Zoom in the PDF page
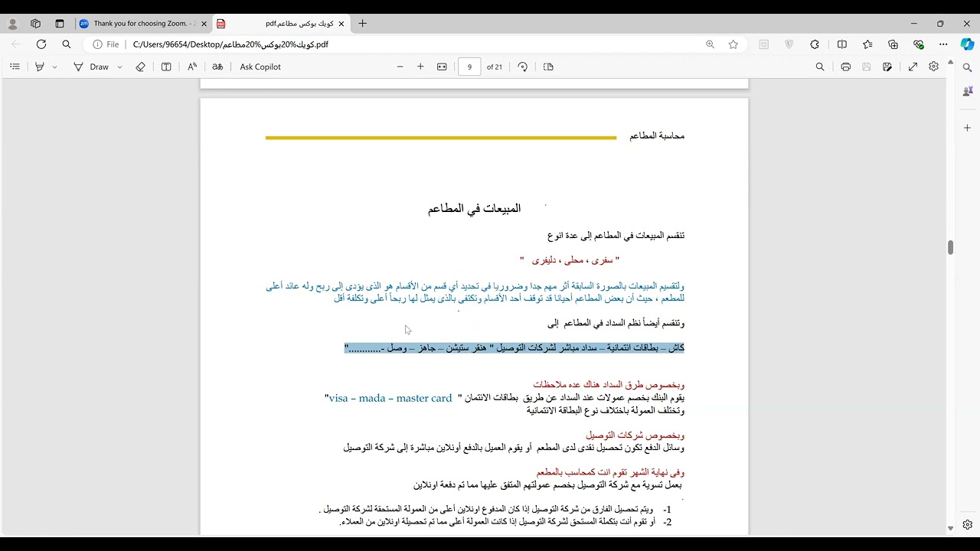980x551 pixels. (x=420, y=67)
